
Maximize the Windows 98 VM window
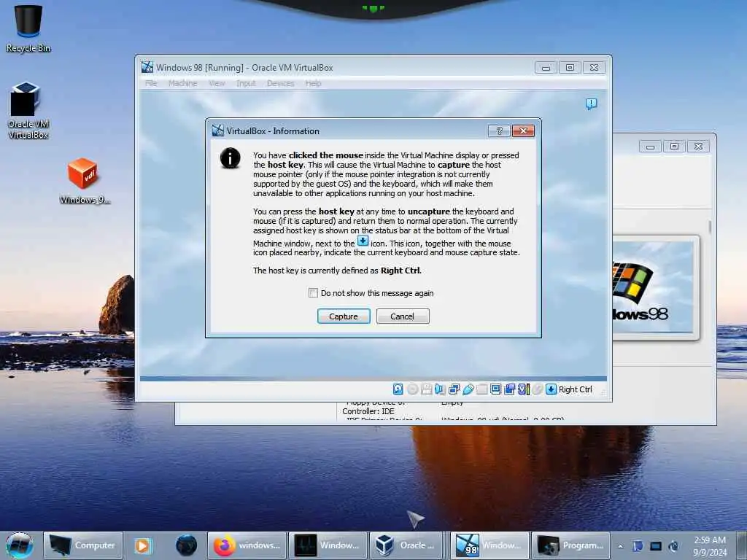coord(570,68)
